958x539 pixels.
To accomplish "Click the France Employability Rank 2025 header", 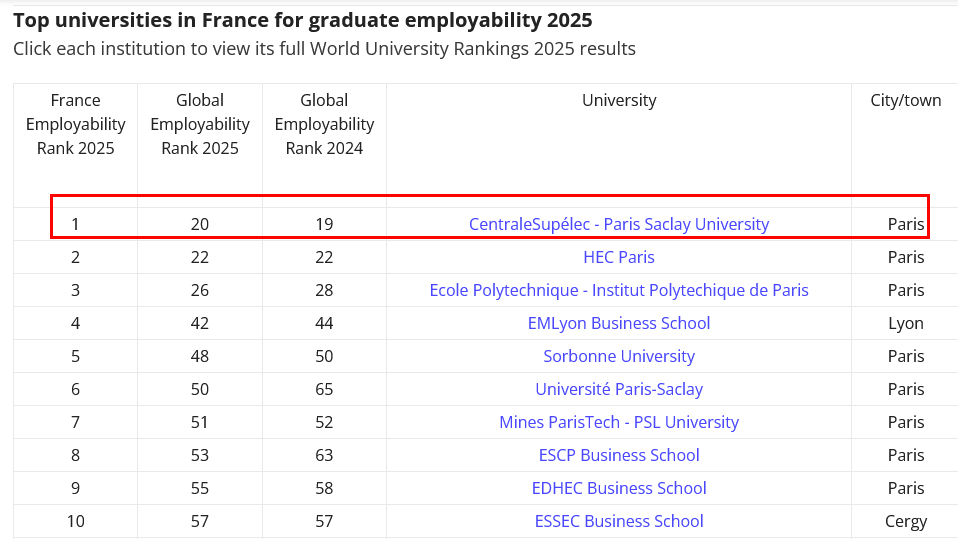I will [76, 124].
